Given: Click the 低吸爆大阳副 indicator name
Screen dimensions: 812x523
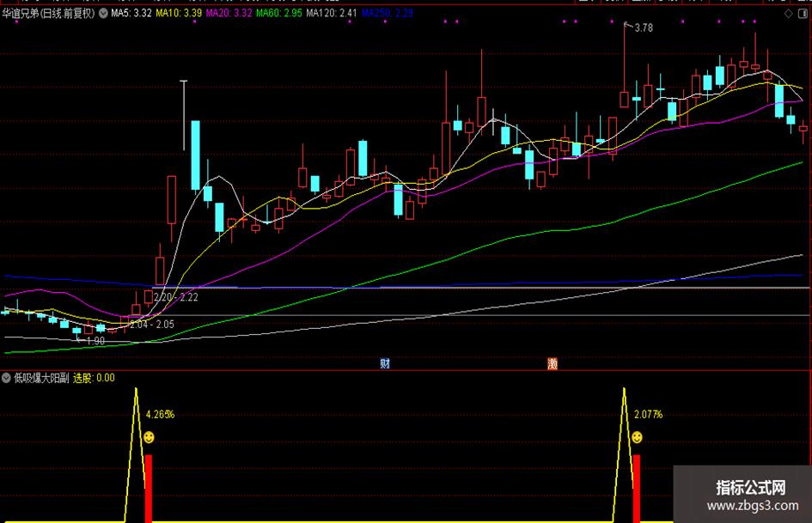Looking at the screenshot, I should tap(41, 378).
